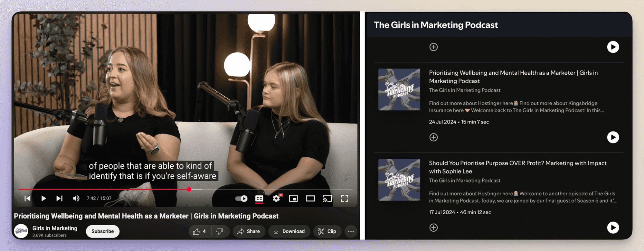
Task: Click the 3.69K subscribers text
Action: click(x=49, y=236)
